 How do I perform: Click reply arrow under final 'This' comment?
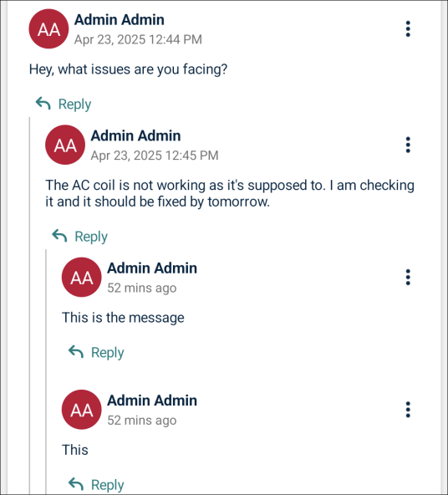click(76, 484)
